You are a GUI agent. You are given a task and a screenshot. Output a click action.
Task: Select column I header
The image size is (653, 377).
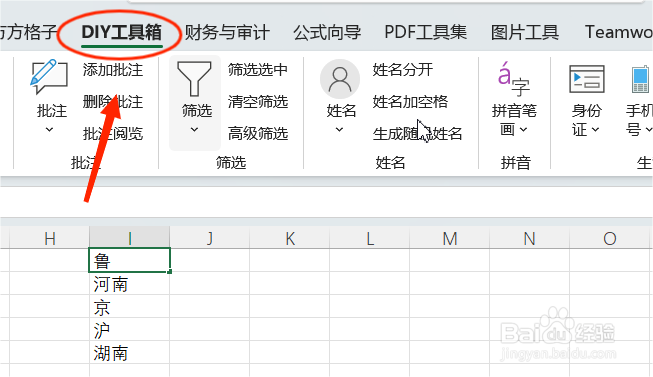point(130,239)
